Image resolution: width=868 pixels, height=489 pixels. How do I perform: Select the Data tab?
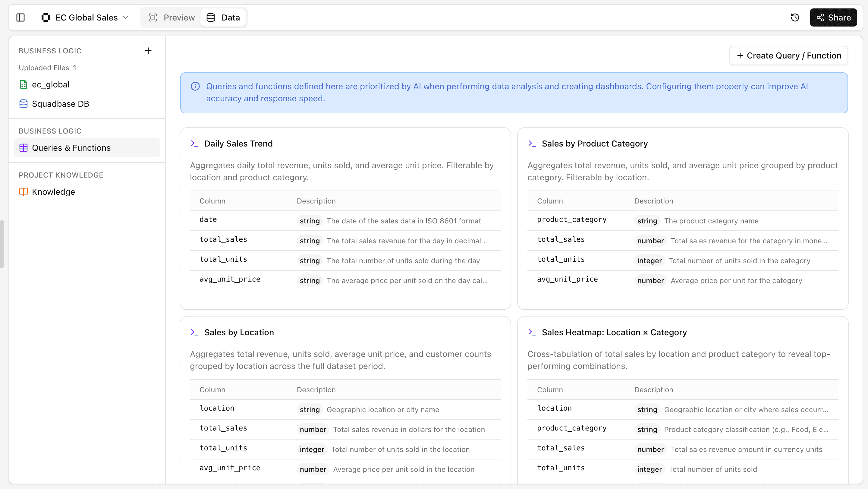(x=223, y=17)
